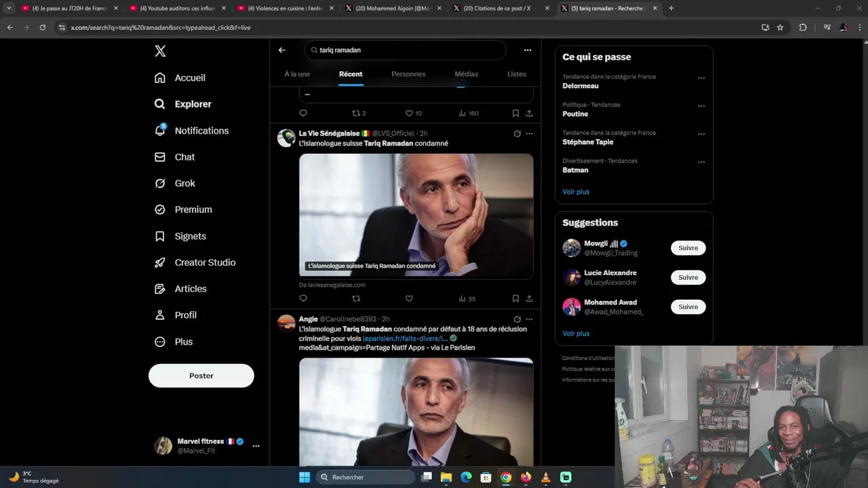This screenshot has height=488, width=868.
Task: Open new browser tab
Action: [x=671, y=8]
